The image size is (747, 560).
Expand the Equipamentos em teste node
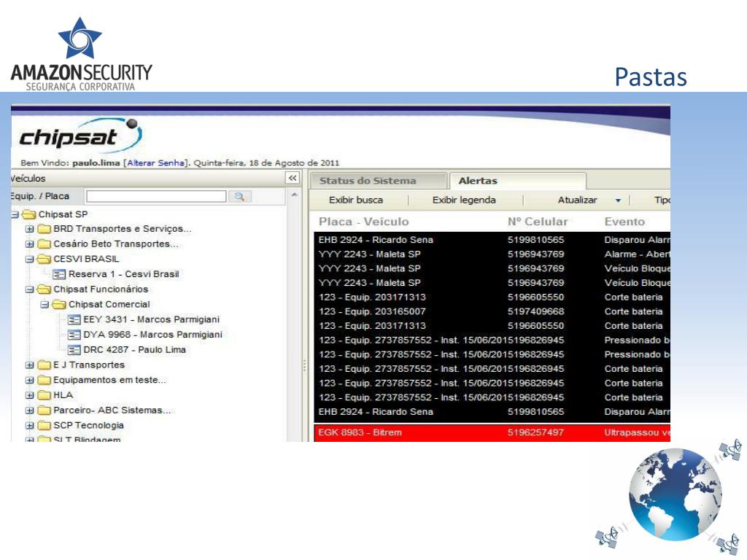click(x=29, y=381)
